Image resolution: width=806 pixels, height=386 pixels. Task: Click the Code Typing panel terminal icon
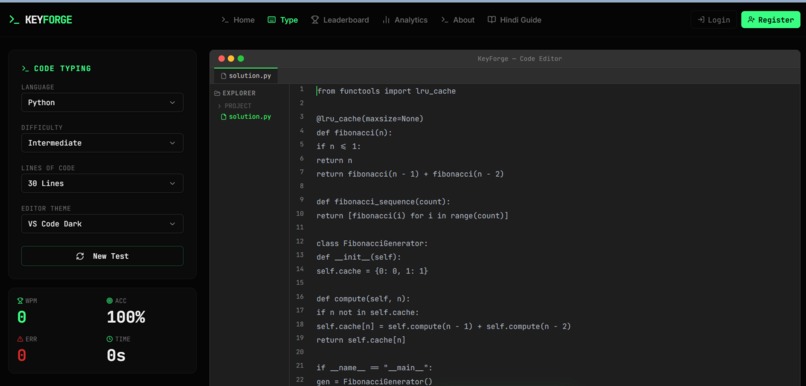click(25, 68)
